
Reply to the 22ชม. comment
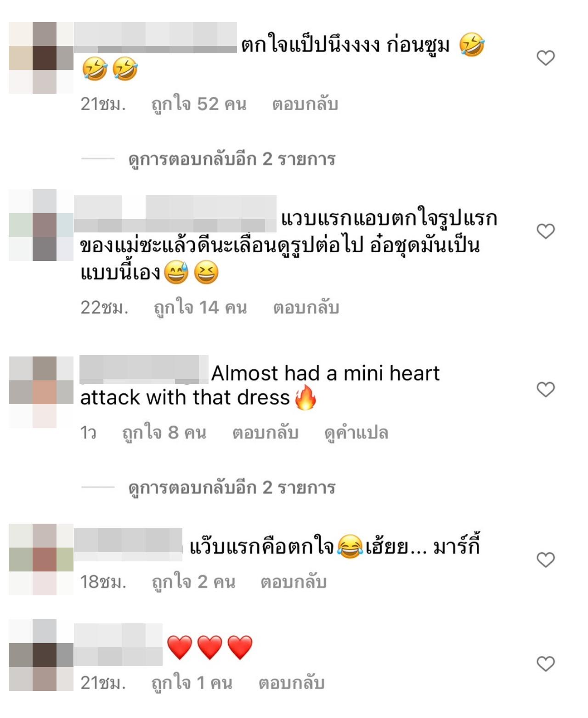coord(306,307)
